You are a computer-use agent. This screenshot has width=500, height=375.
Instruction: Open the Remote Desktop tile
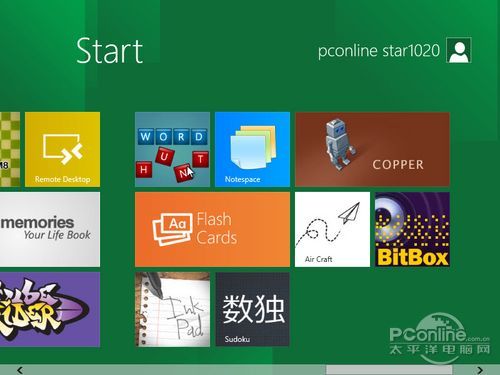click(62, 149)
